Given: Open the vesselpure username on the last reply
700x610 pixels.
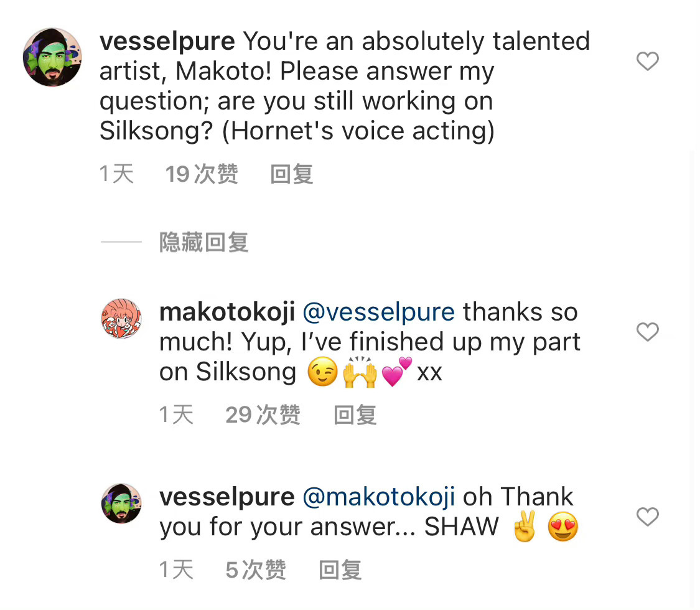Looking at the screenshot, I should pyautogui.click(x=227, y=497).
